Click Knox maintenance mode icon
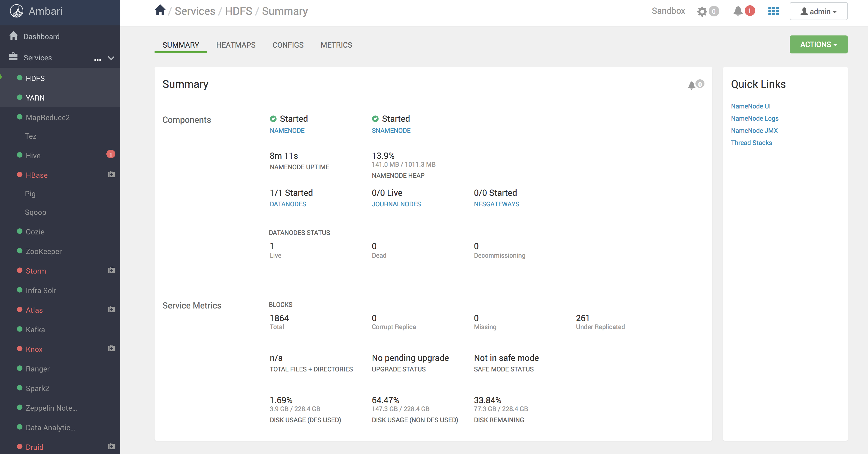This screenshot has height=454, width=868. tap(111, 349)
